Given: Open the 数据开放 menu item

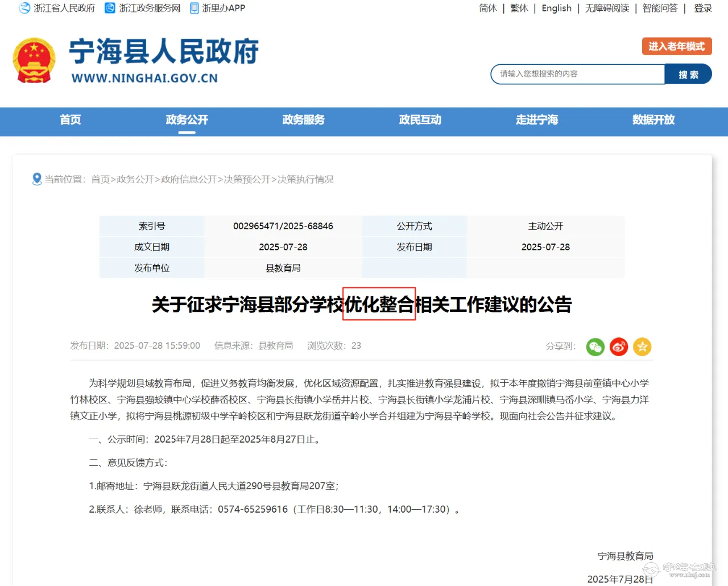Looking at the screenshot, I should [653, 119].
